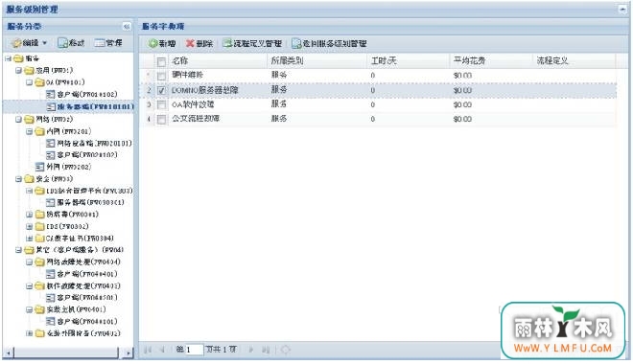Check the OA软件故障 row checkbox
This screenshot has width=633, height=364.
click(161, 104)
